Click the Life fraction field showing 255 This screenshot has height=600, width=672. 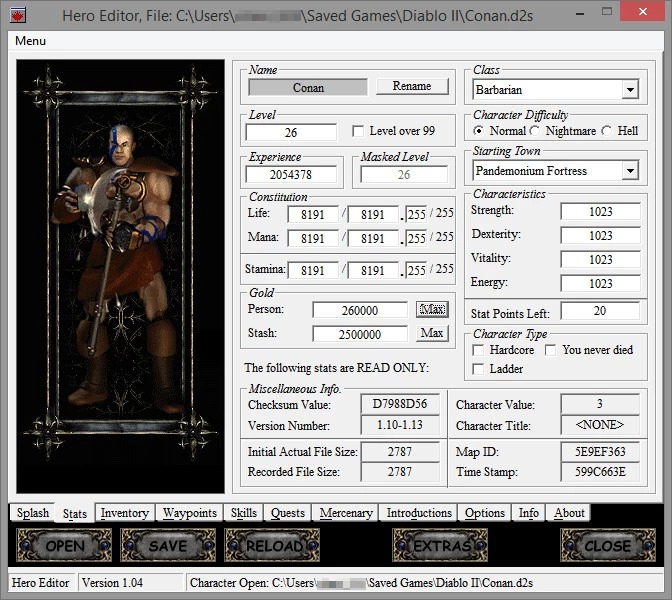point(417,214)
